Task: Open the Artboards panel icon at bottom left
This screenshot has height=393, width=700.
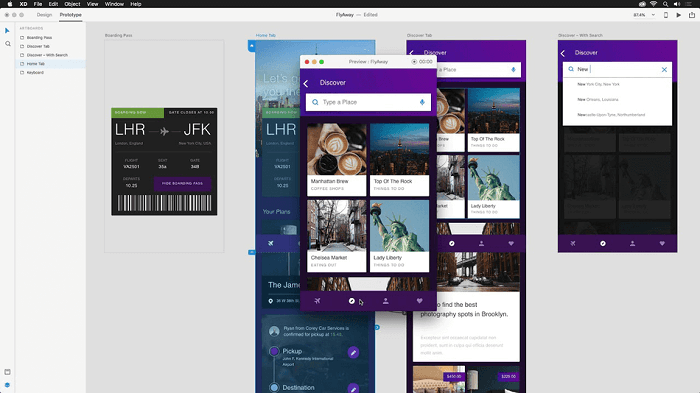Action: (x=7, y=372)
